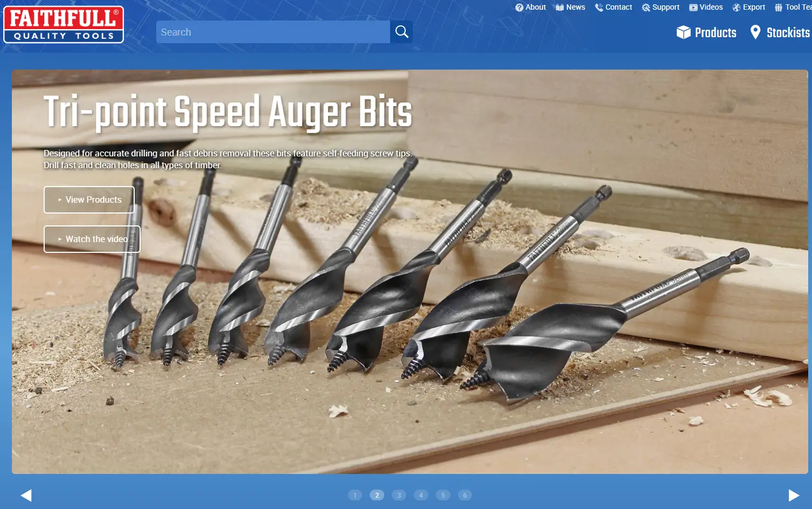Click the About question mark icon
This screenshot has width=812, height=509.
(x=519, y=8)
